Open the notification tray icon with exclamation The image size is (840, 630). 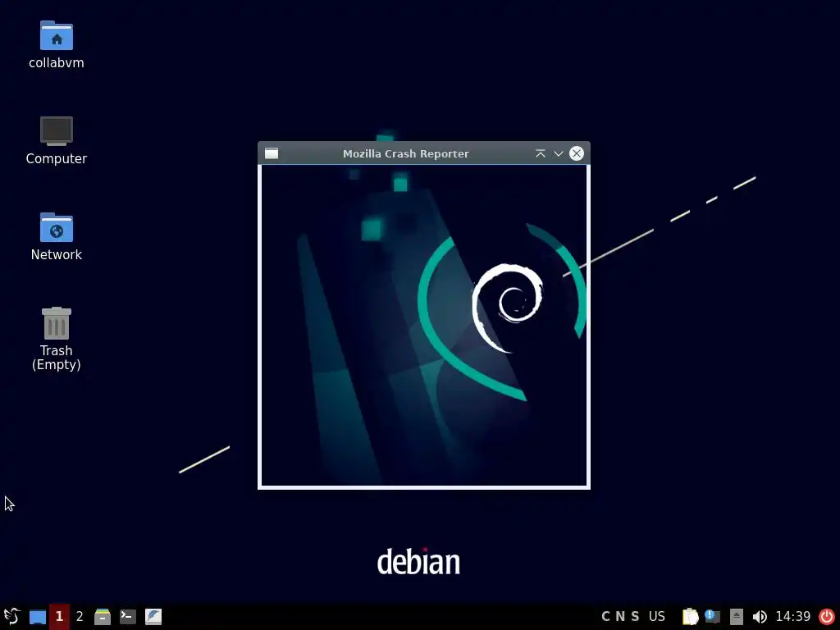tap(712, 617)
